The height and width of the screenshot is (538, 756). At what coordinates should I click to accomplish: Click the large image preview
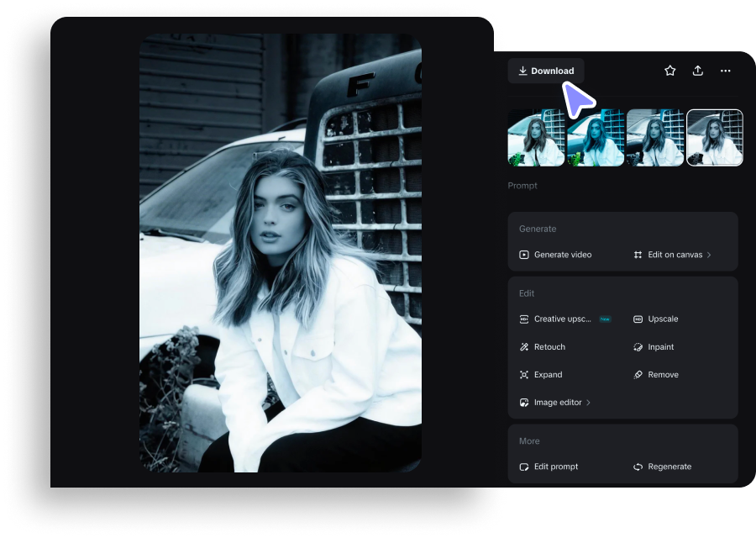[282, 252]
